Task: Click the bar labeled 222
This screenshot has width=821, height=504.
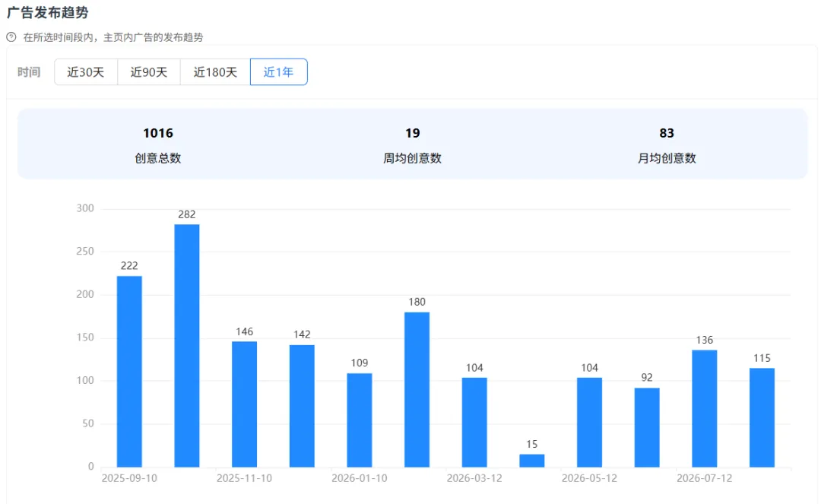Action: pos(129,372)
